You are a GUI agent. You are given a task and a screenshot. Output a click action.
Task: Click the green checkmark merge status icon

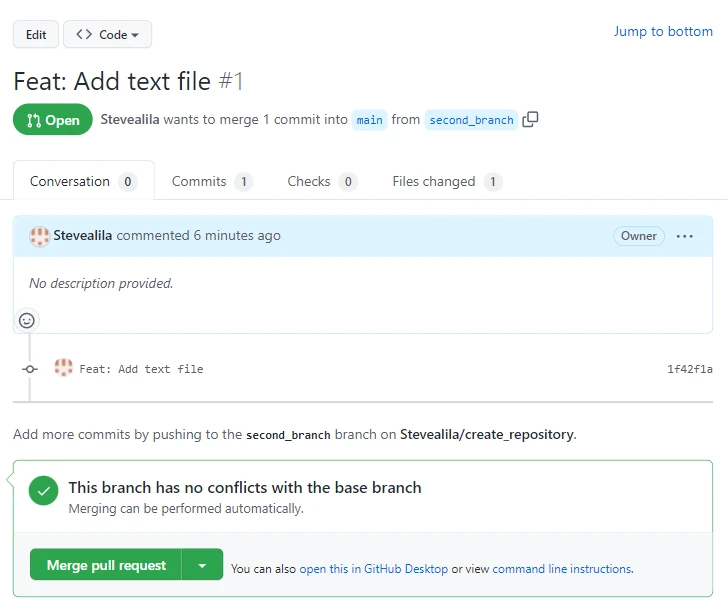point(43,491)
